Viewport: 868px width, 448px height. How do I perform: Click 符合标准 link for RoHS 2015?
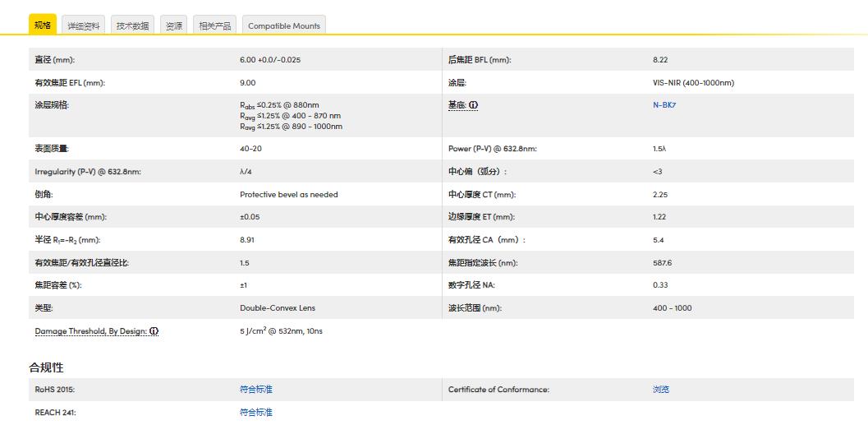pyautogui.click(x=255, y=390)
